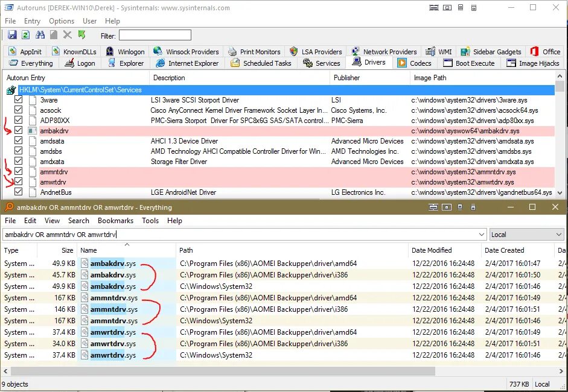
Task: Sort by the Date Modified column
Action: pos(444,250)
